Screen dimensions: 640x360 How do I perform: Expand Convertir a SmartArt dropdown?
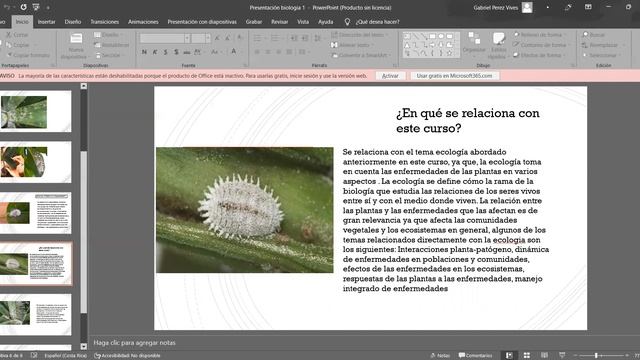(x=362, y=55)
